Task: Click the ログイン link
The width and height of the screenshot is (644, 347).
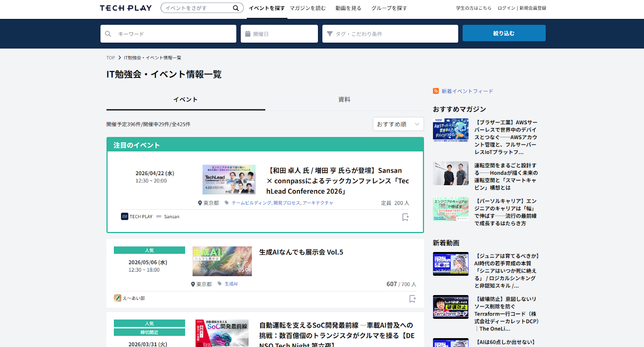Action: [x=506, y=8]
